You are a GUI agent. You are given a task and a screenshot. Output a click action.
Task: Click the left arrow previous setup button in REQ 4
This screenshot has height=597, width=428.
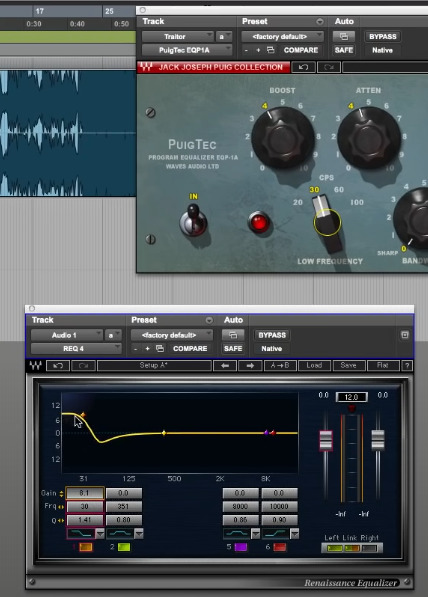point(225,366)
